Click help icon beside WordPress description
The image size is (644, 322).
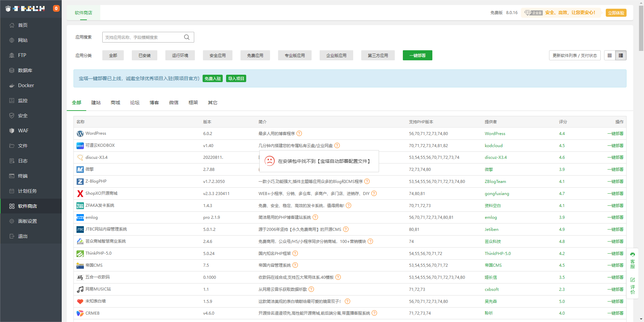click(299, 133)
